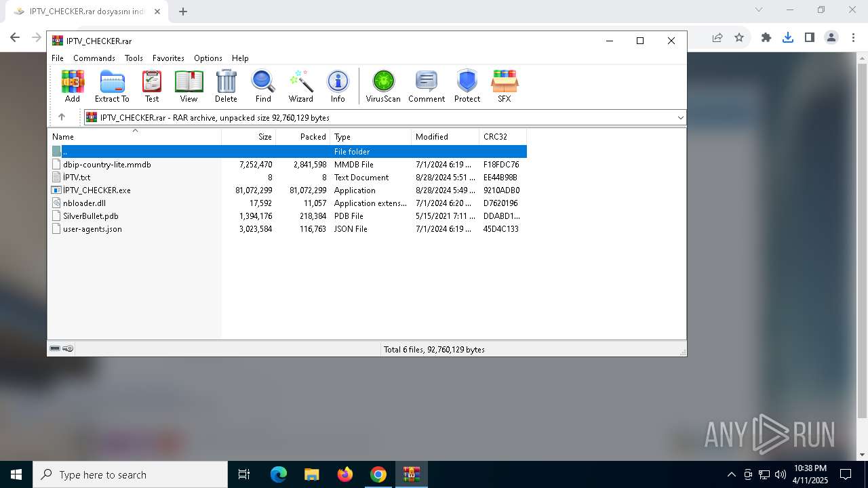Image resolution: width=868 pixels, height=488 pixels.
Task: Create SFX archive icon
Action: (505, 86)
